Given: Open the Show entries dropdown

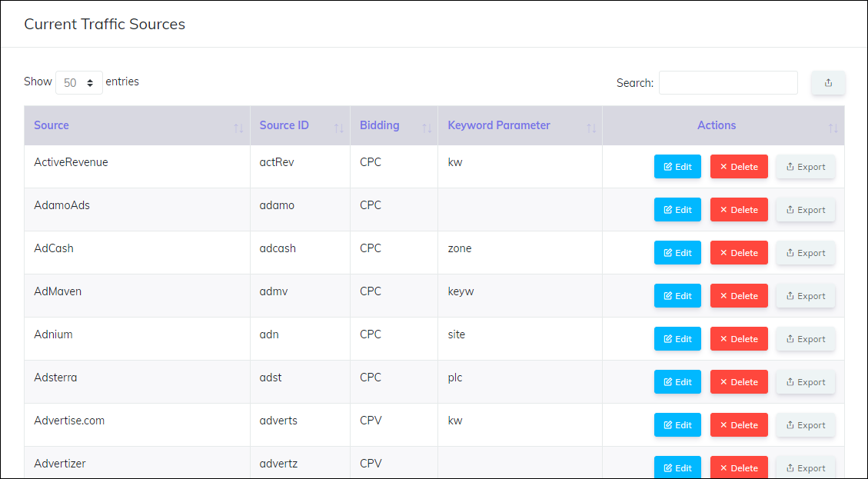Looking at the screenshot, I should [78, 82].
